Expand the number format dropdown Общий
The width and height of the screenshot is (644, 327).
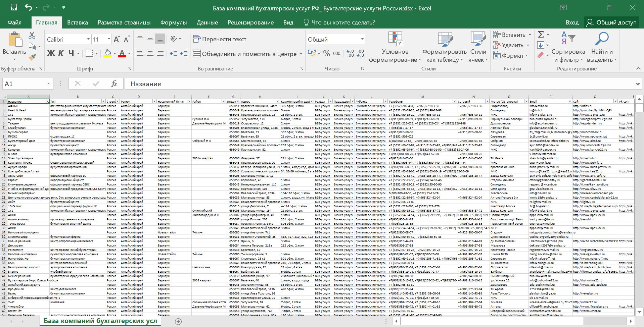pos(362,39)
